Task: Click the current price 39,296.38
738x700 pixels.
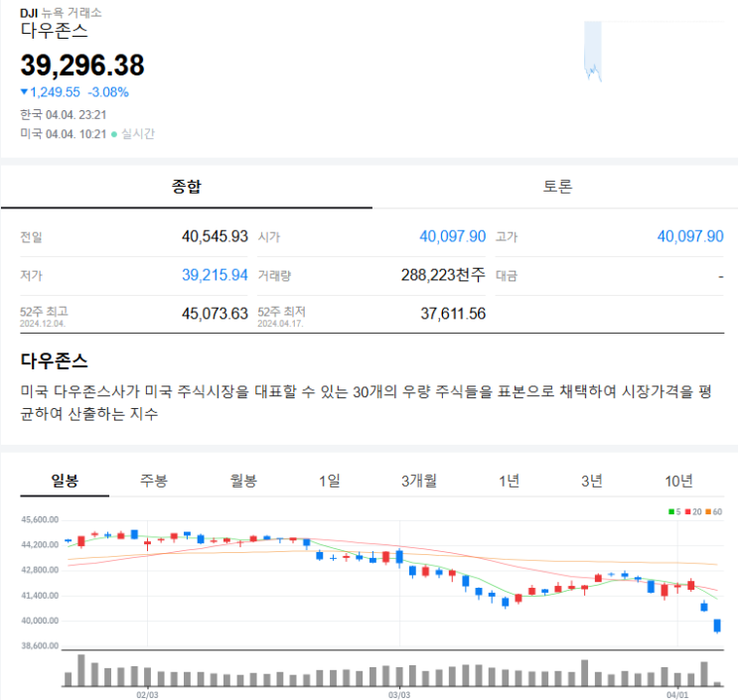Action: tap(82, 65)
